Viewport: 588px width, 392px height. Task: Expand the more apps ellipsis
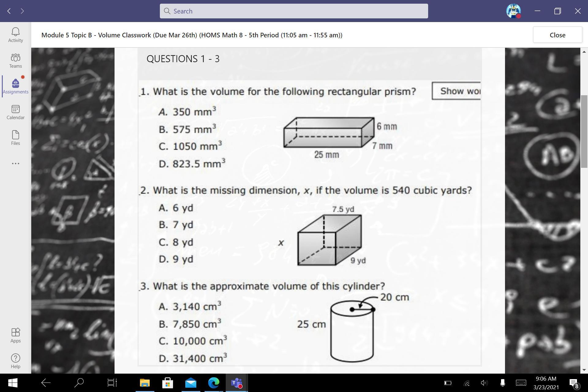point(15,164)
